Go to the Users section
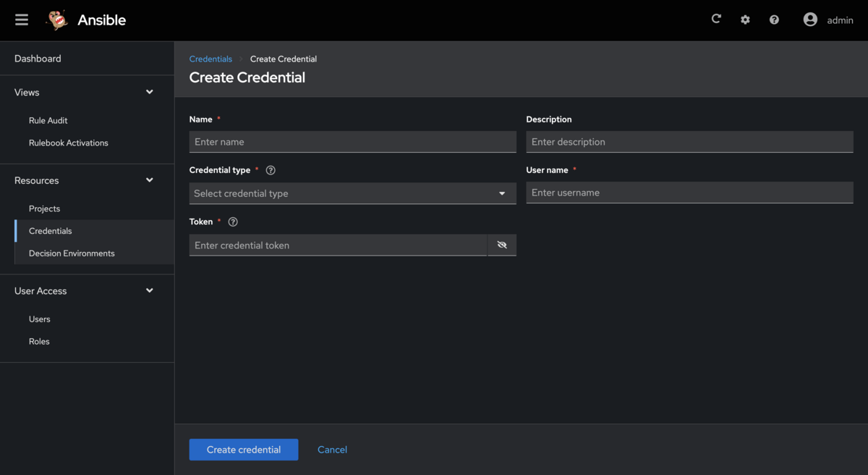This screenshot has height=475, width=868. [39, 319]
